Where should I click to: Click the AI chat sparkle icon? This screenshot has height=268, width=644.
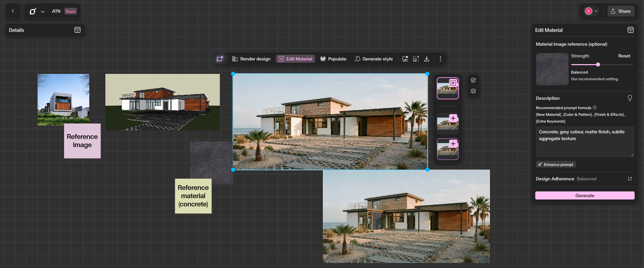220,59
